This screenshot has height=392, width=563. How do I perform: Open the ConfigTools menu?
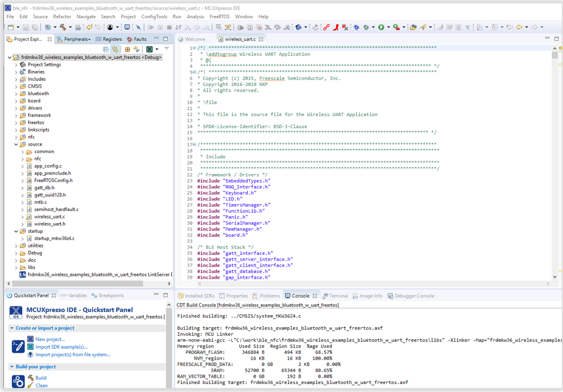point(154,16)
